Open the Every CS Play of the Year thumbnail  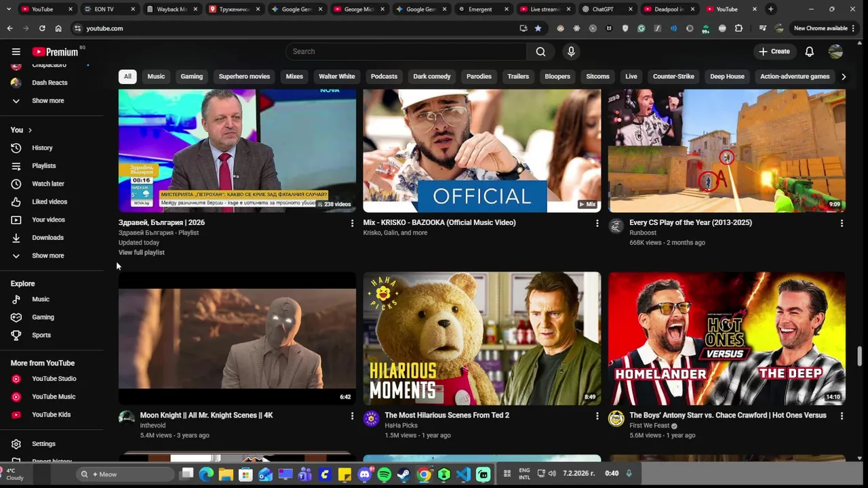pyautogui.click(x=726, y=150)
